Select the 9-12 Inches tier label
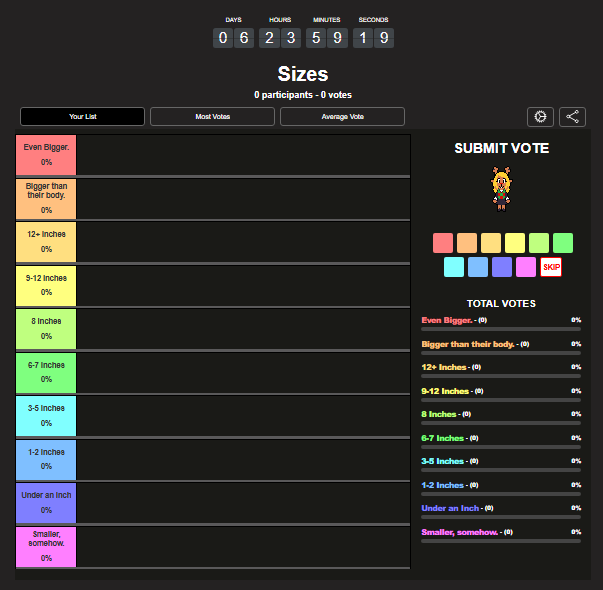 [x=46, y=286]
